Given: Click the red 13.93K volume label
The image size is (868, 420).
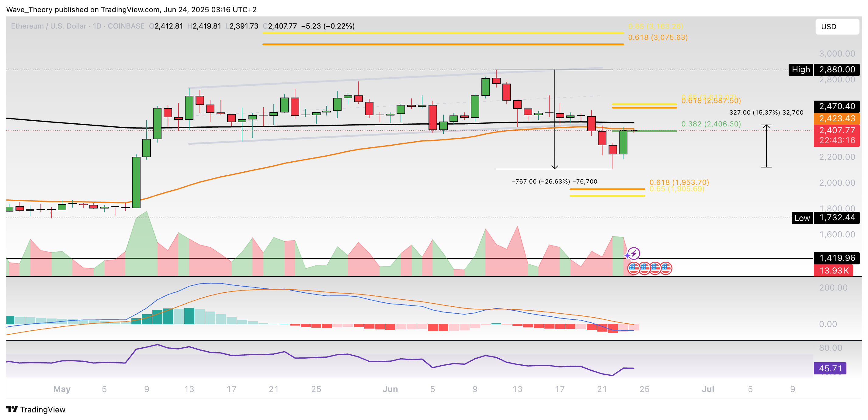Looking at the screenshot, I should click(x=833, y=270).
